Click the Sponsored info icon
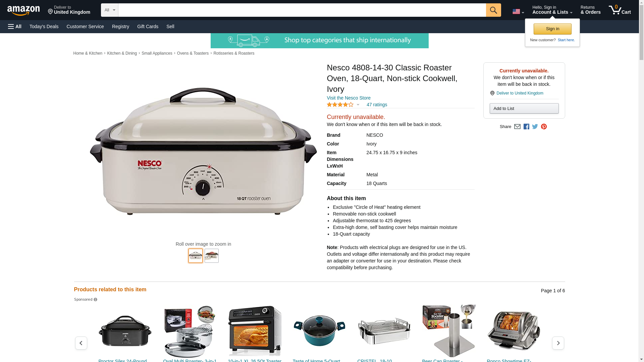Image resolution: width=644 pixels, height=362 pixels. 95,300
